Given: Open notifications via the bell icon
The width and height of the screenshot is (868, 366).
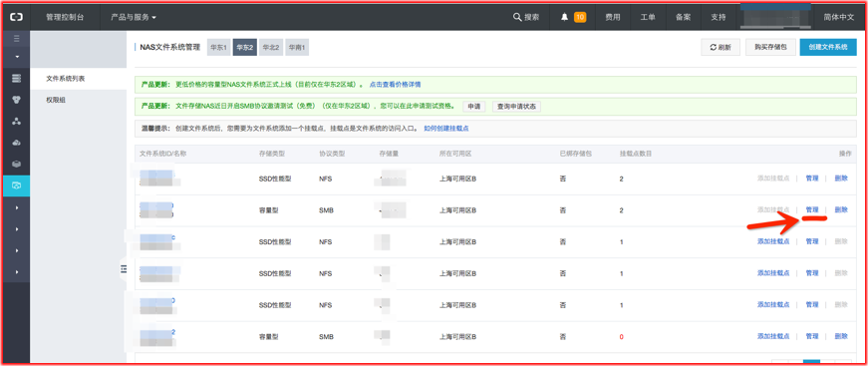Looking at the screenshot, I should point(564,17).
